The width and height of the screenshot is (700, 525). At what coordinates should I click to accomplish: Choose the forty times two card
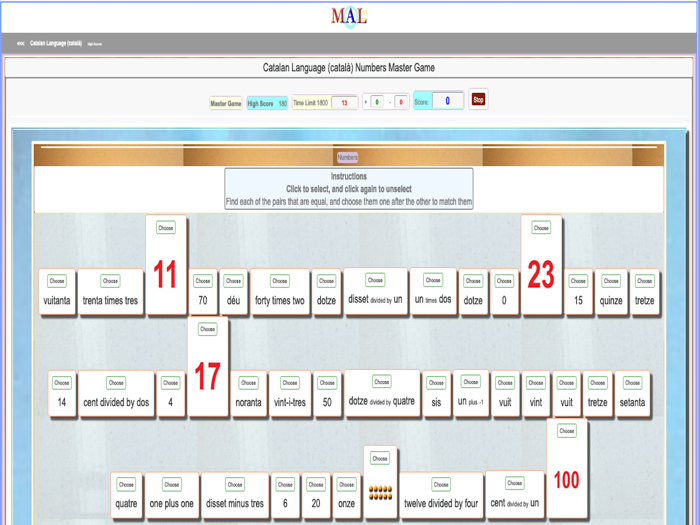tap(280, 281)
